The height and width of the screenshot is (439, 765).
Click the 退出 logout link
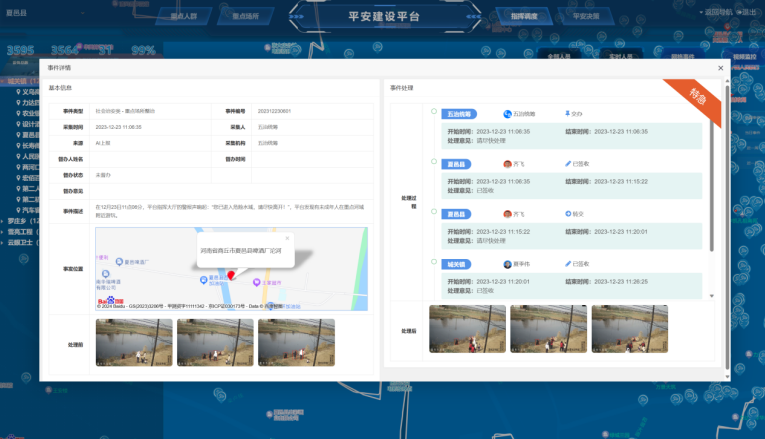pyautogui.click(x=748, y=12)
